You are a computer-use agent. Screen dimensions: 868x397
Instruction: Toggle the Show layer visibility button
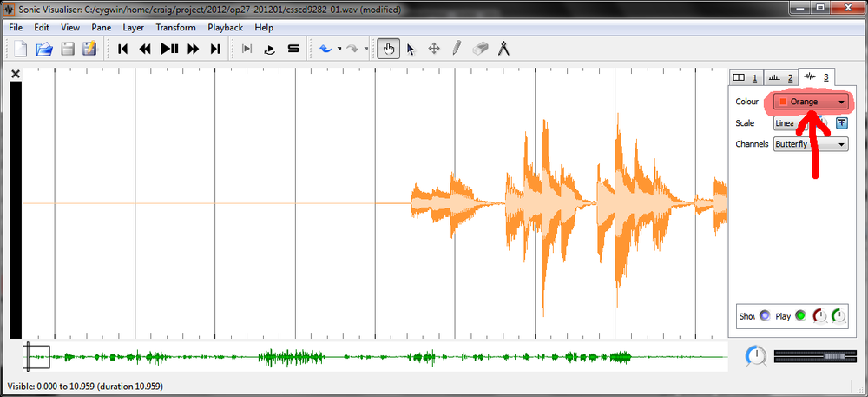(x=765, y=316)
